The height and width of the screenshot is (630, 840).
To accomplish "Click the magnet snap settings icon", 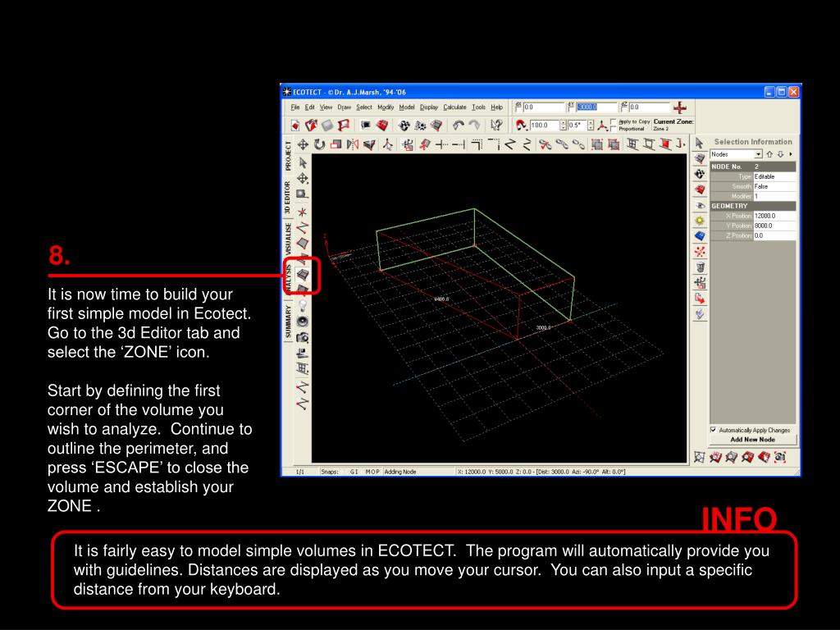I will click(x=521, y=126).
